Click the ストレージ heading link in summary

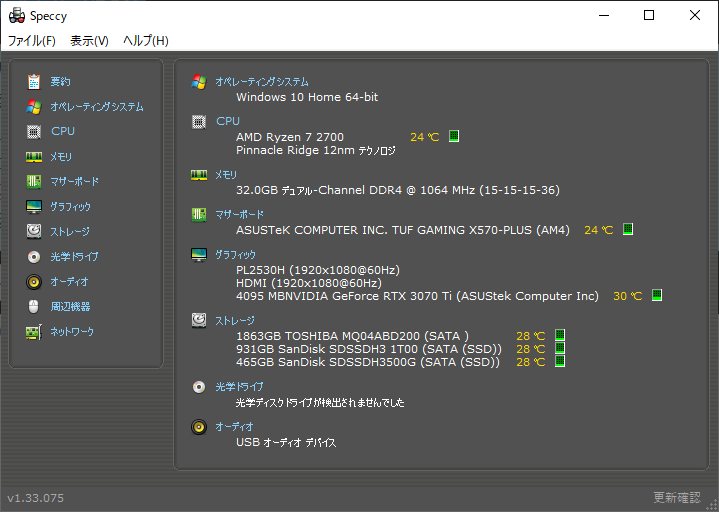coord(235,320)
